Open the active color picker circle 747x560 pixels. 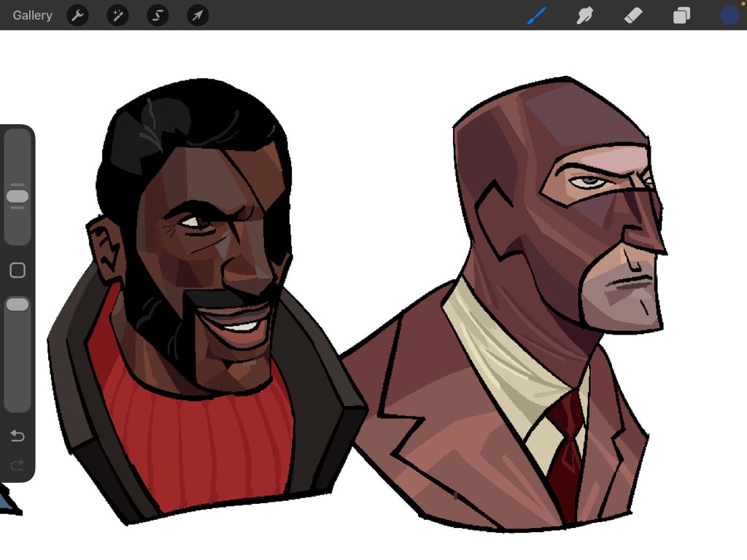tap(729, 15)
